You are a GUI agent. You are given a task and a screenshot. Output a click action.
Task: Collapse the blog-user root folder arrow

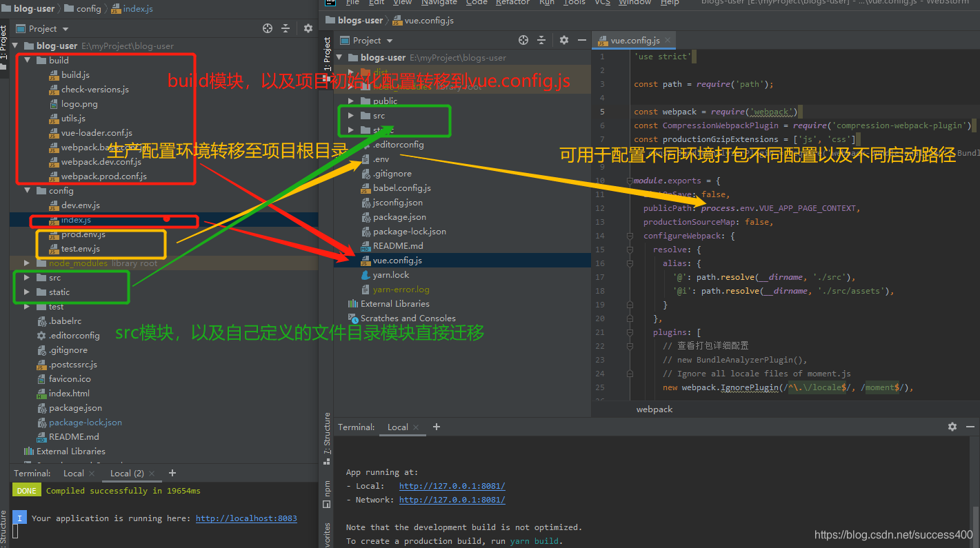tap(16, 46)
